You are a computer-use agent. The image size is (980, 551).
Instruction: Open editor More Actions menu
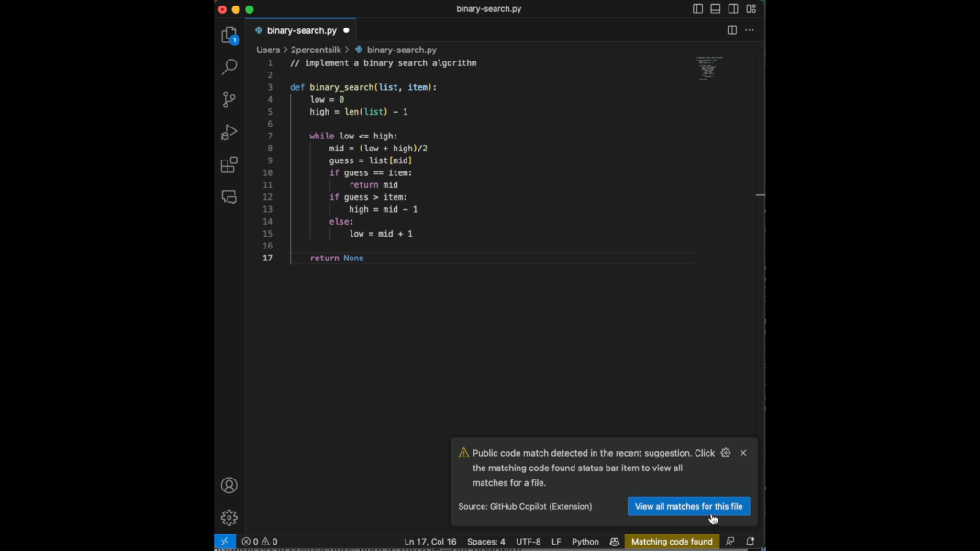pos(750,29)
